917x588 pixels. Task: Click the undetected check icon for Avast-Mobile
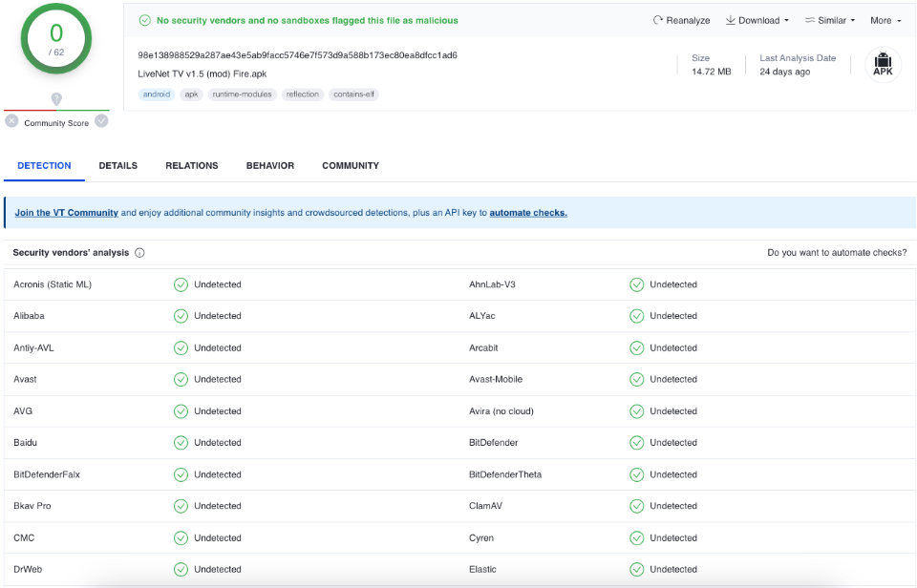pos(636,379)
